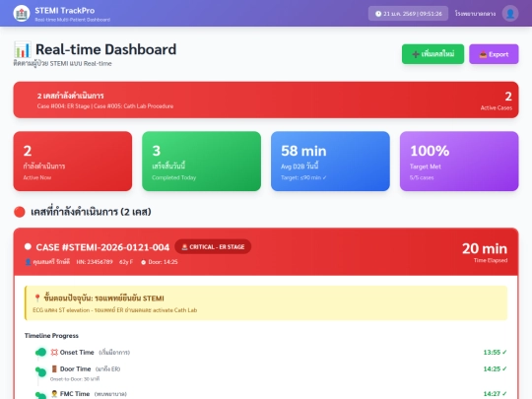Viewport: 532px width, 399px height.
Task: Click the bar chart icon beside Real-time Dashboard
Action: click(23, 49)
